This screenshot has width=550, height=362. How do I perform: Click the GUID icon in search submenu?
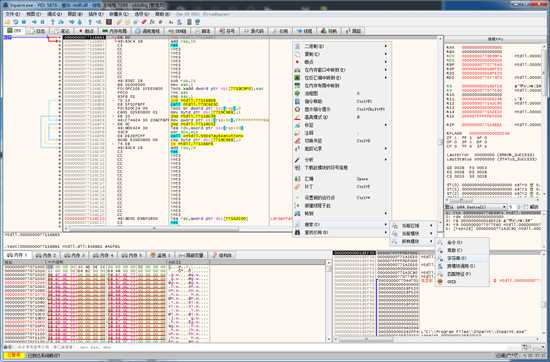(x=440, y=282)
